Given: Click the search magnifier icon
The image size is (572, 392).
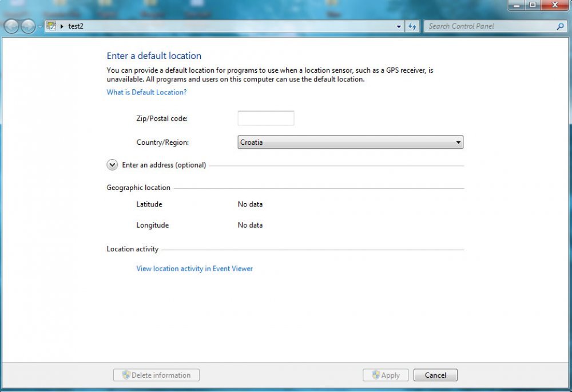Looking at the screenshot, I should coord(561,26).
